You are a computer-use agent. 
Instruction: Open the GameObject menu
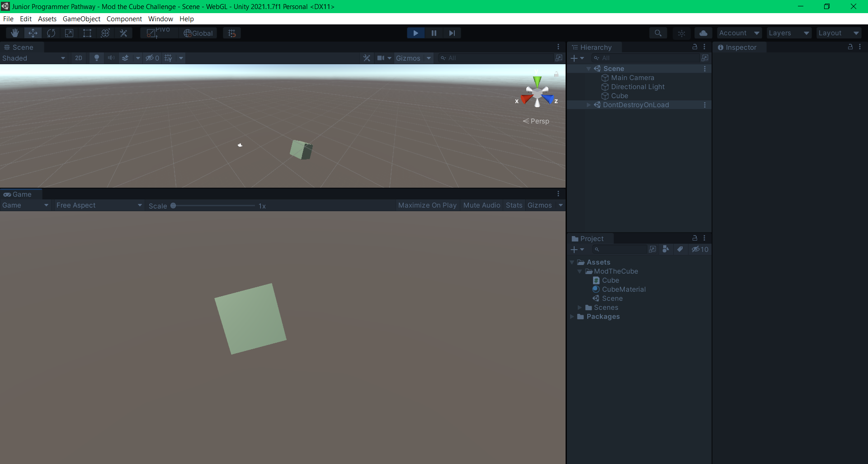[81, 19]
